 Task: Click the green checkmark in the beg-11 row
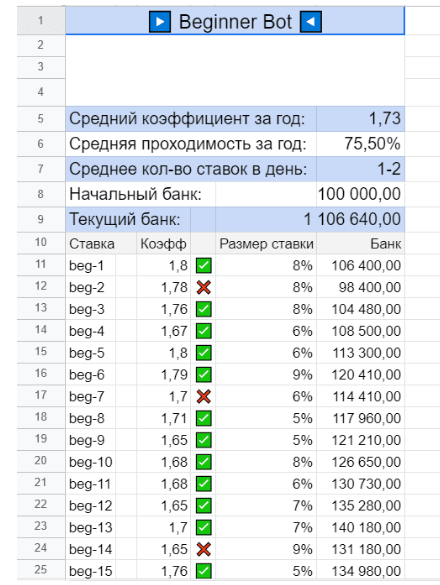click(204, 484)
